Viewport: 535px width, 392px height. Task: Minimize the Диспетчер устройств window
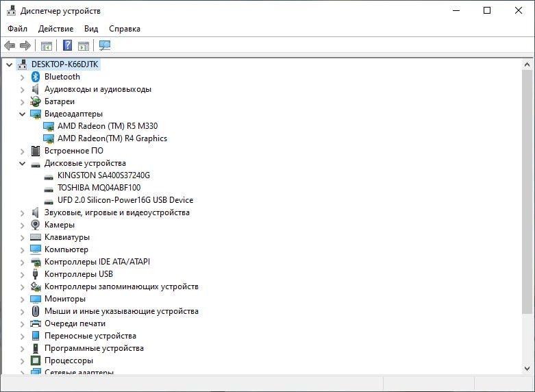(456, 10)
